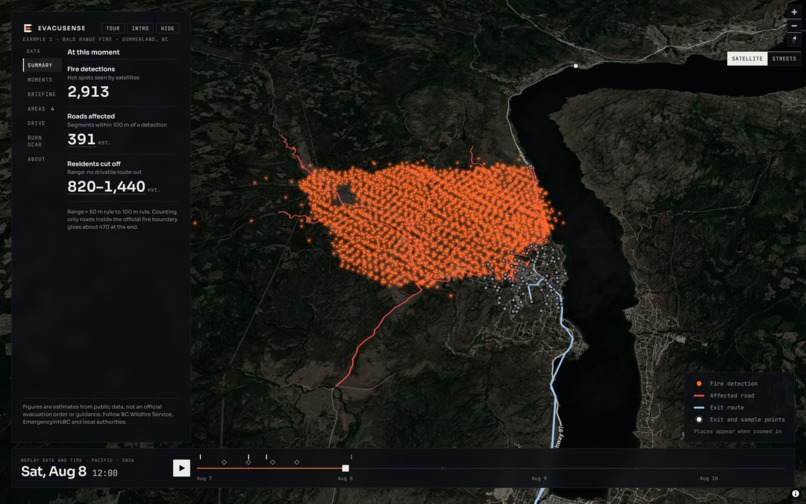Click the first diamond moment marker on timeline
The width and height of the screenshot is (806, 504).
[x=224, y=462]
